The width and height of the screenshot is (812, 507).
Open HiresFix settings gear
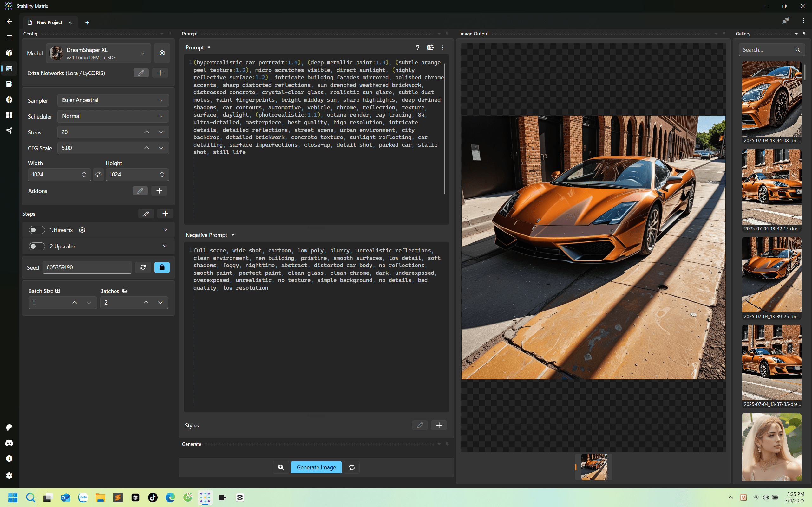(82, 230)
